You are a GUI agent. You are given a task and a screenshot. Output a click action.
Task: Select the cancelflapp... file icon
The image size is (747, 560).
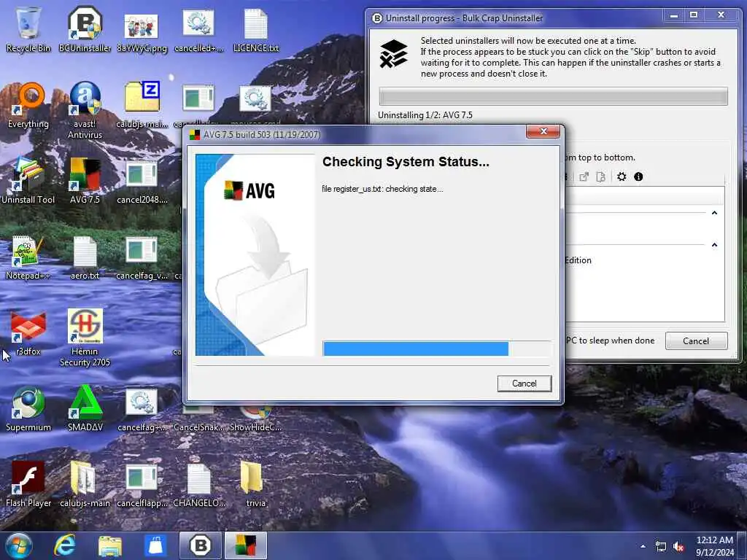click(x=142, y=485)
